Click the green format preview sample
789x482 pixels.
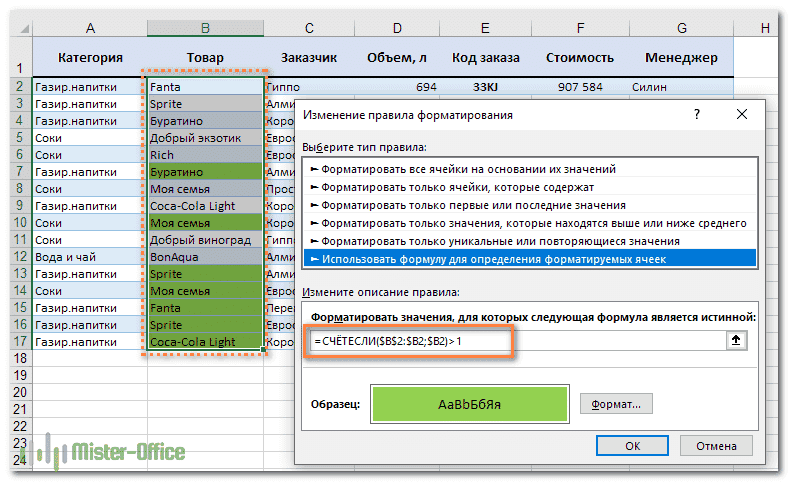(469, 405)
